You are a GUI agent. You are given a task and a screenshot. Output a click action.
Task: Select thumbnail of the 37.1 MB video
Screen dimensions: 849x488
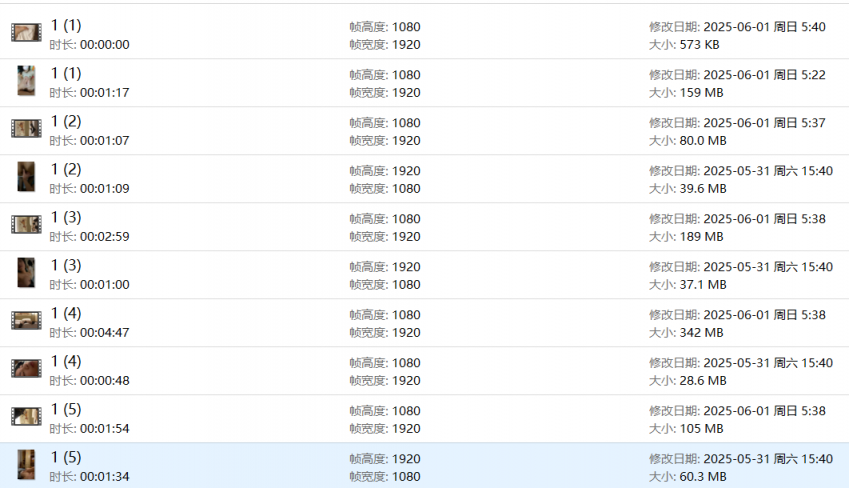point(26,273)
